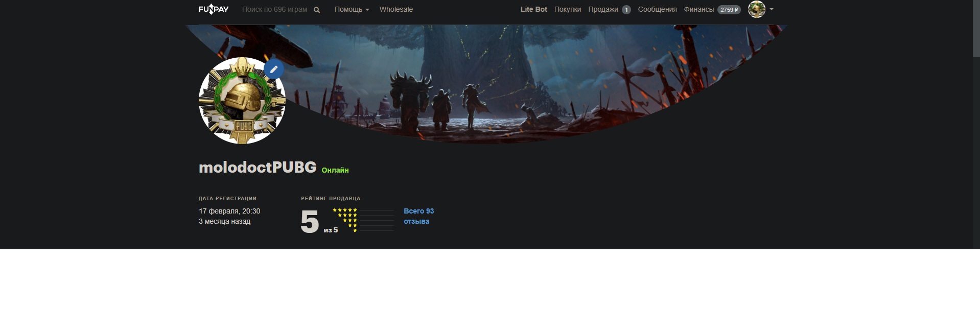Click the pencil edit avatar icon
Viewport: 980px width, 331px height.
pyautogui.click(x=274, y=69)
